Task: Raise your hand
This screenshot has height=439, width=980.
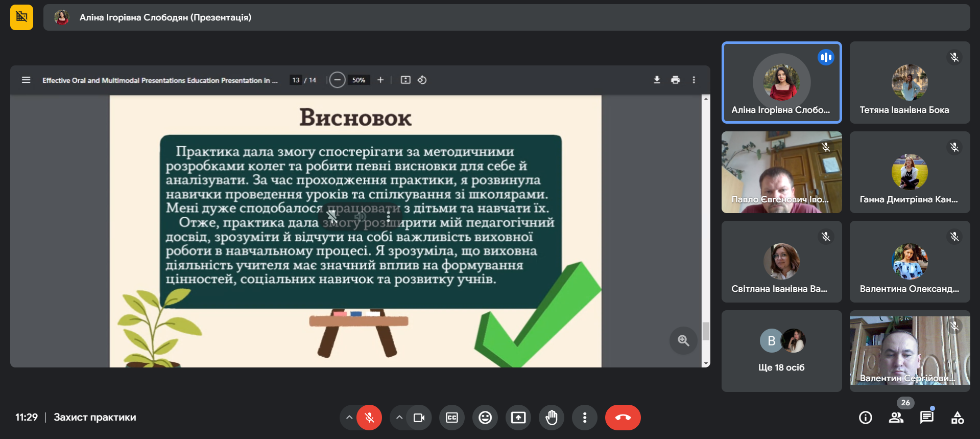Action: [x=552, y=418]
